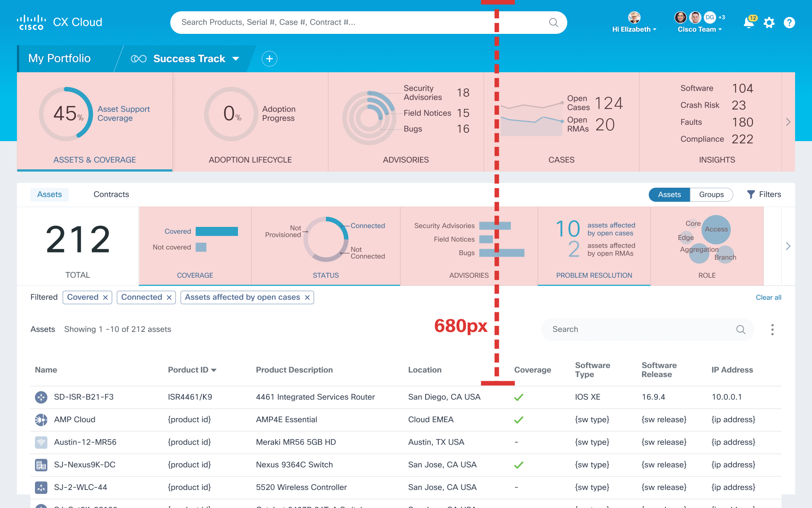Click the switch icon for SJ-Nexus9K-DC
812x508 pixels.
point(41,465)
